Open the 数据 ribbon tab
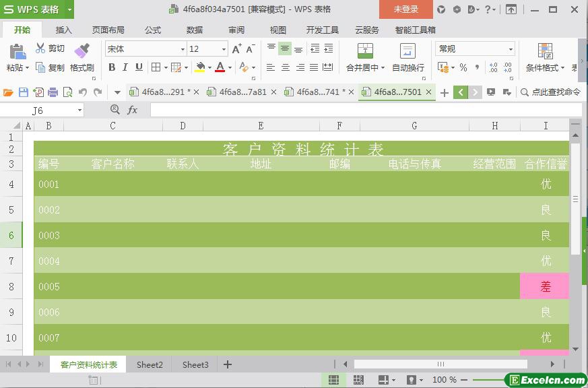Viewport: 588px width, 388px height. [195, 30]
